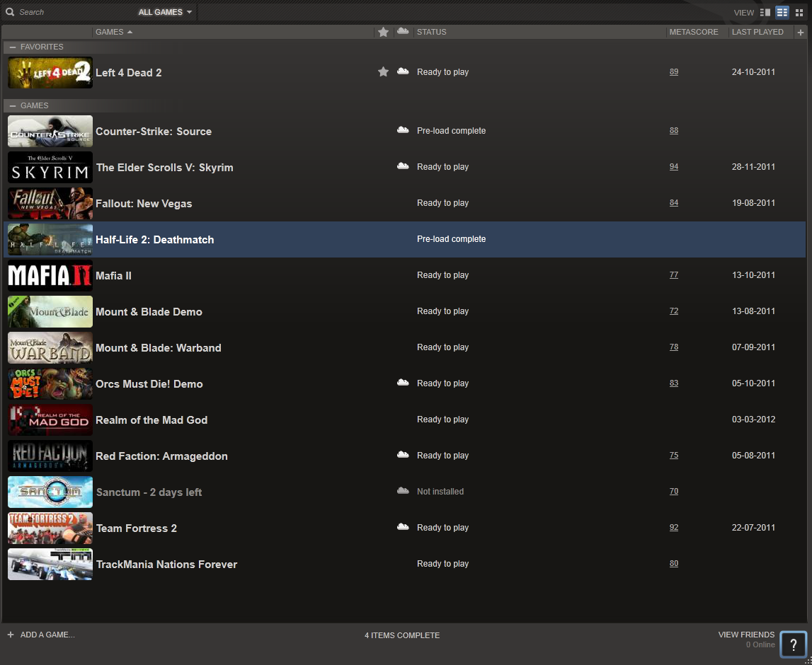Select Mount & Blade Demo title

click(x=149, y=312)
